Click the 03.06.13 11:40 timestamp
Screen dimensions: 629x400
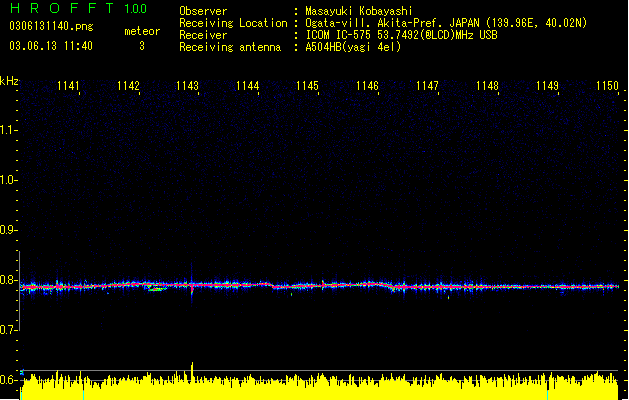pos(51,46)
